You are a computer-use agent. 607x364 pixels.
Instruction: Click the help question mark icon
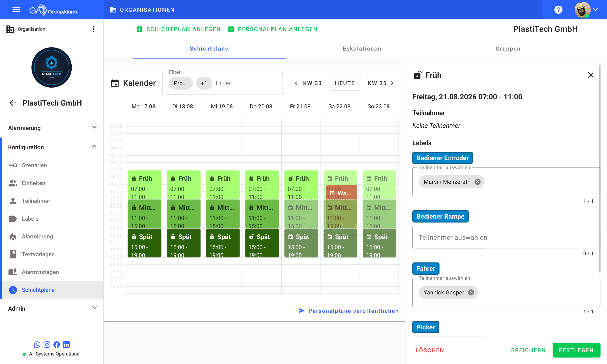coord(558,10)
